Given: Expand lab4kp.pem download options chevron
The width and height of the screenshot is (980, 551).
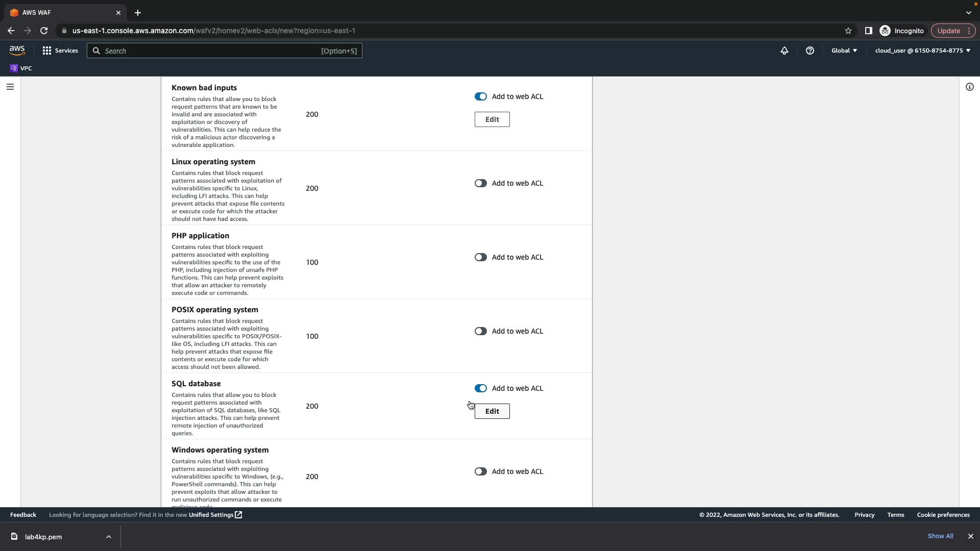Looking at the screenshot, I should [x=108, y=537].
